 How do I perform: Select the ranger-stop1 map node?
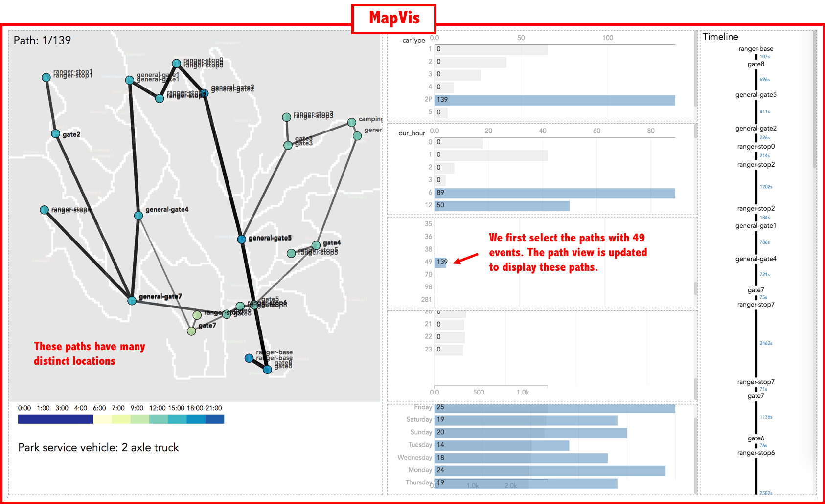coord(46,77)
